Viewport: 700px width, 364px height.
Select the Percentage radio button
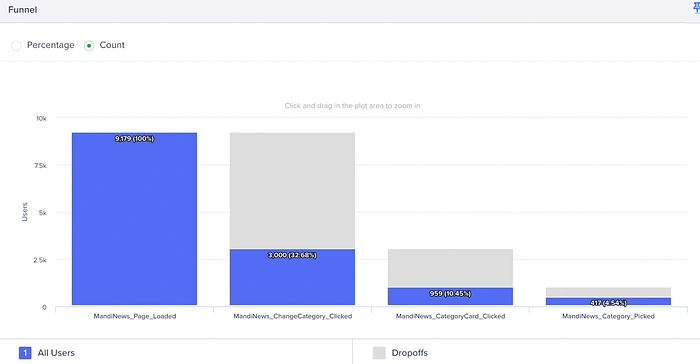(x=17, y=46)
